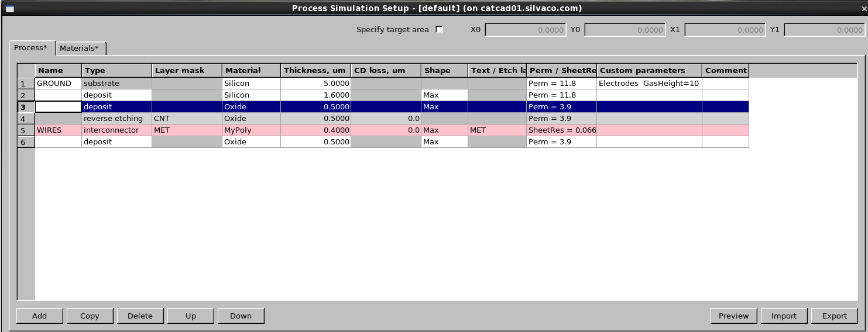Move the row Down
The width and height of the screenshot is (868, 332).
(x=241, y=316)
